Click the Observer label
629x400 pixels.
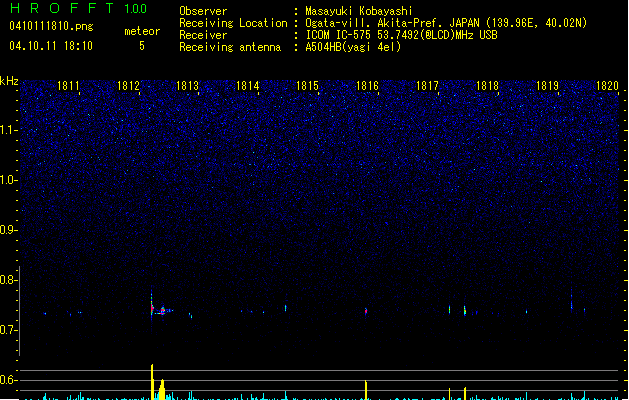click(x=203, y=11)
